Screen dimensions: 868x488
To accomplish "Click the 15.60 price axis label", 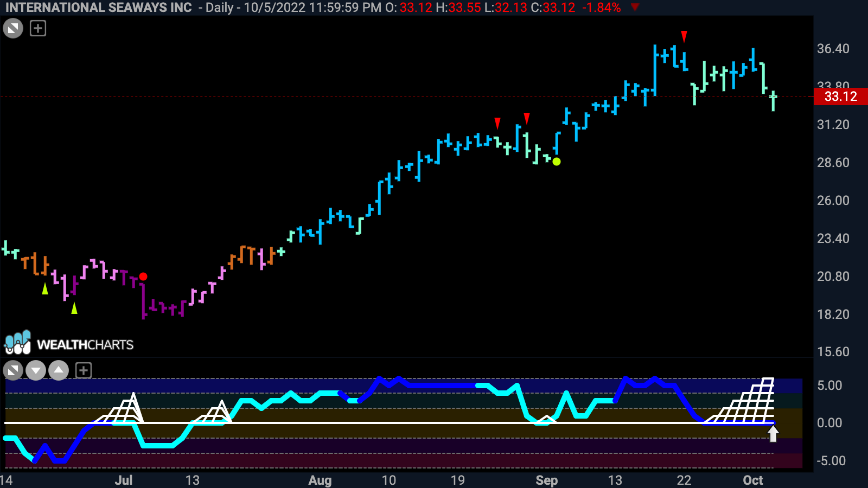I will coord(833,352).
